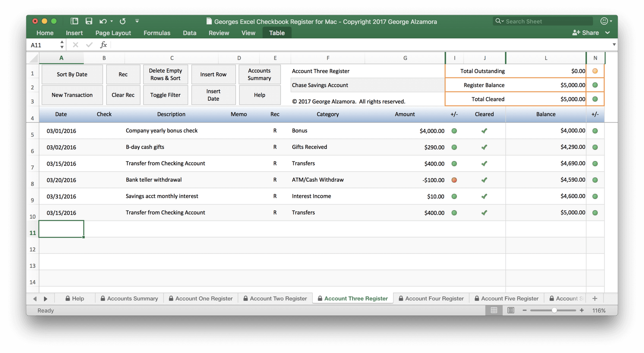The image size is (644, 353).
Task: Open the Name Box dropdown stepper
Action: click(62, 44)
